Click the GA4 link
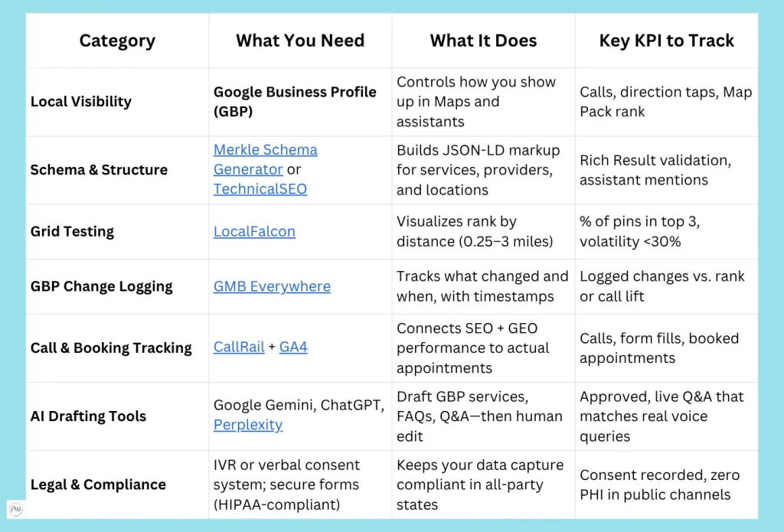This screenshot has width=784, height=532. pyautogui.click(x=293, y=347)
